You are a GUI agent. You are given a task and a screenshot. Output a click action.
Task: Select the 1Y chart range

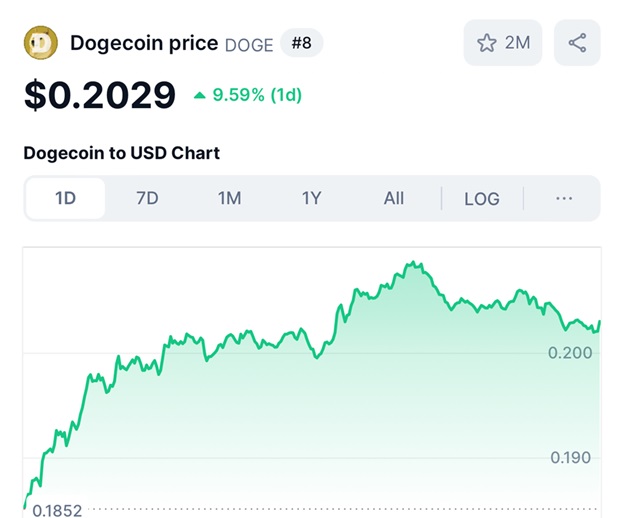point(311,198)
